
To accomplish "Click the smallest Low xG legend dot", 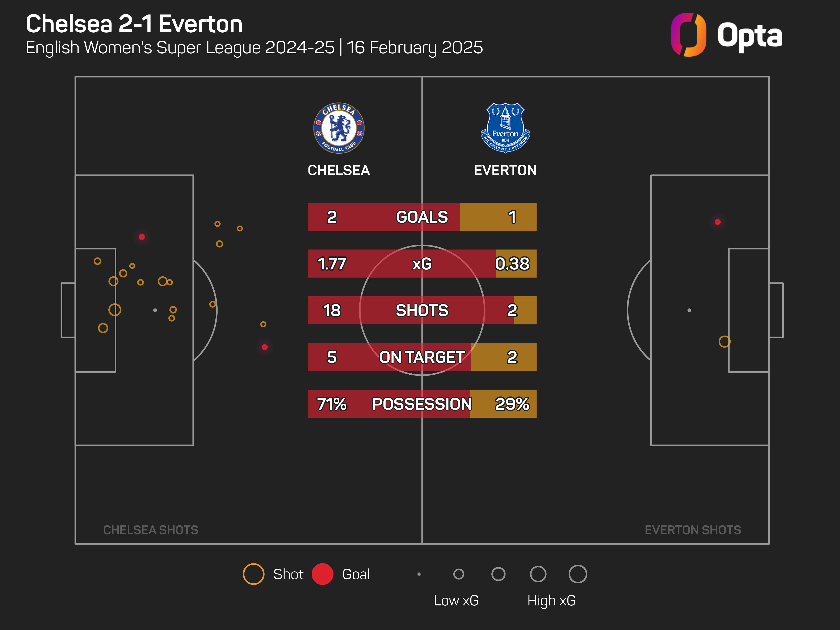I will coord(419,574).
